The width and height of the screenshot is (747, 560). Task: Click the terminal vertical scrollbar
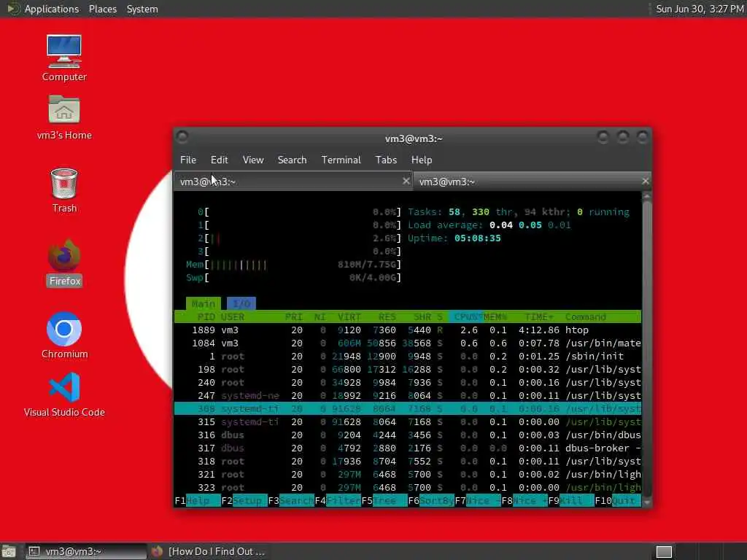click(646, 348)
